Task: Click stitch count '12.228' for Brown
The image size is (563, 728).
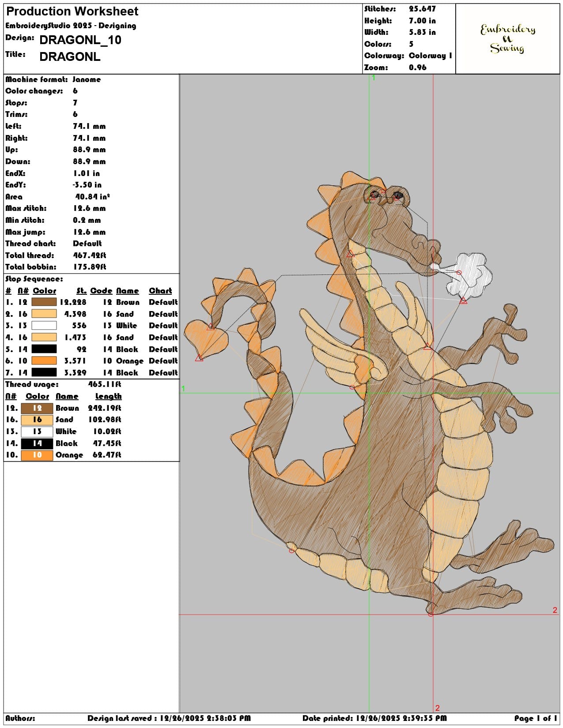Action: (x=73, y=302)
